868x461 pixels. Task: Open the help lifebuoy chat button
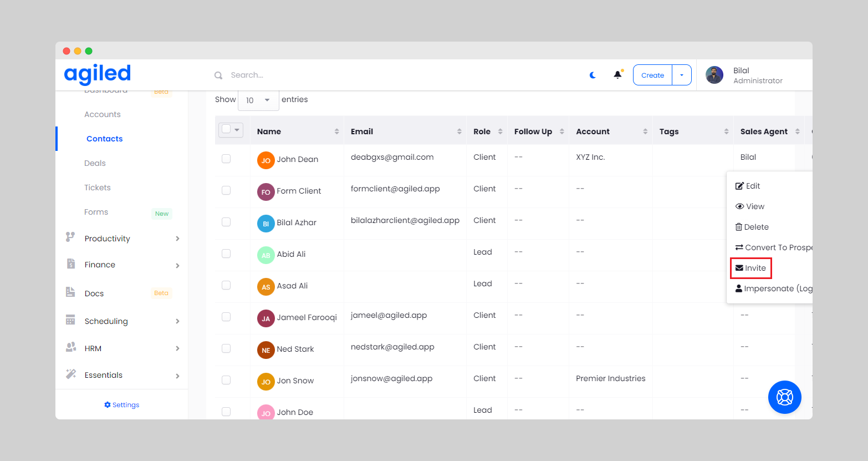pyautogui.click(x=784, y=397)
